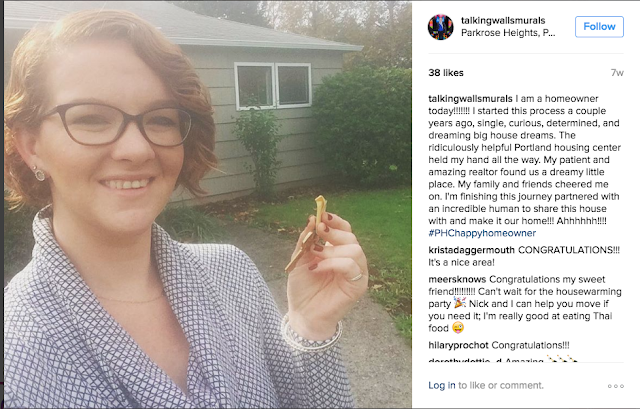Open the #PHChappyhomeowner hashtag

click(482, 233)
